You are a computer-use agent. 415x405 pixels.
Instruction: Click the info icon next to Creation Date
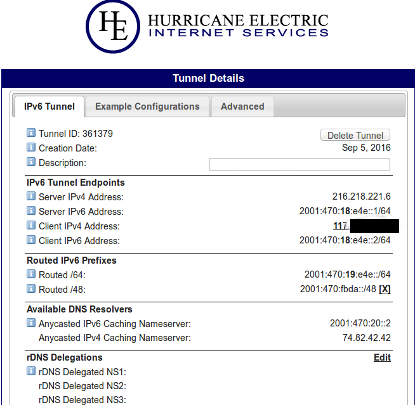click(x=31, y=147)
